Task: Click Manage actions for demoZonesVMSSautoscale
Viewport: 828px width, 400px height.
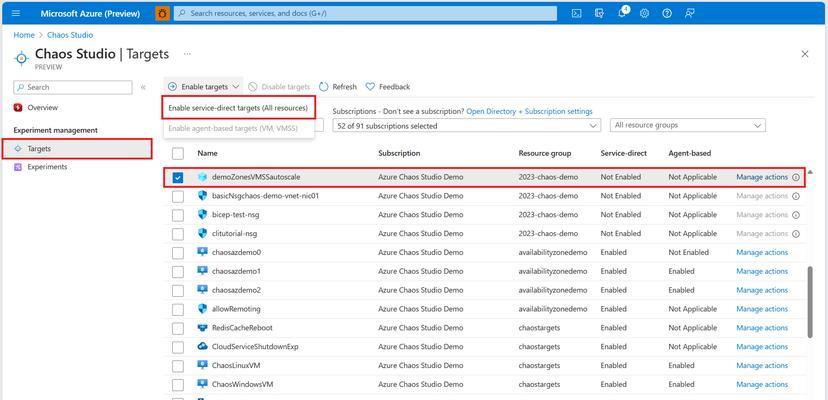Action: [762, 177]
